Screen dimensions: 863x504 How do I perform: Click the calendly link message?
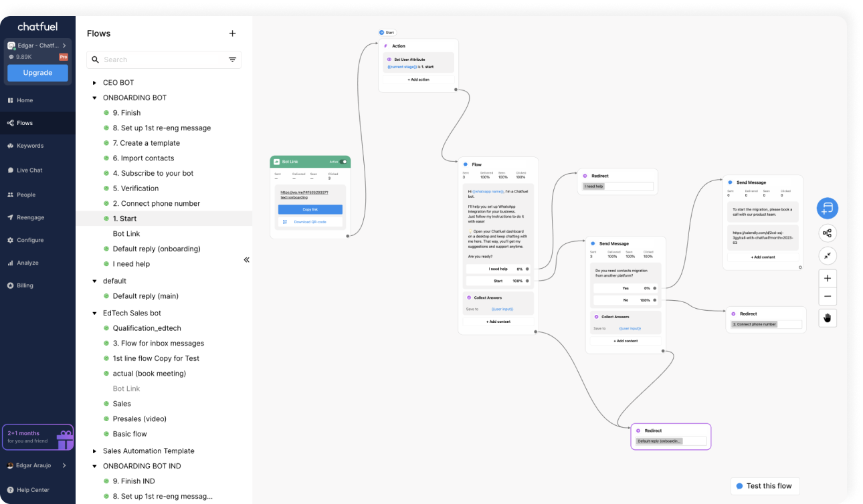click(763, 237)
